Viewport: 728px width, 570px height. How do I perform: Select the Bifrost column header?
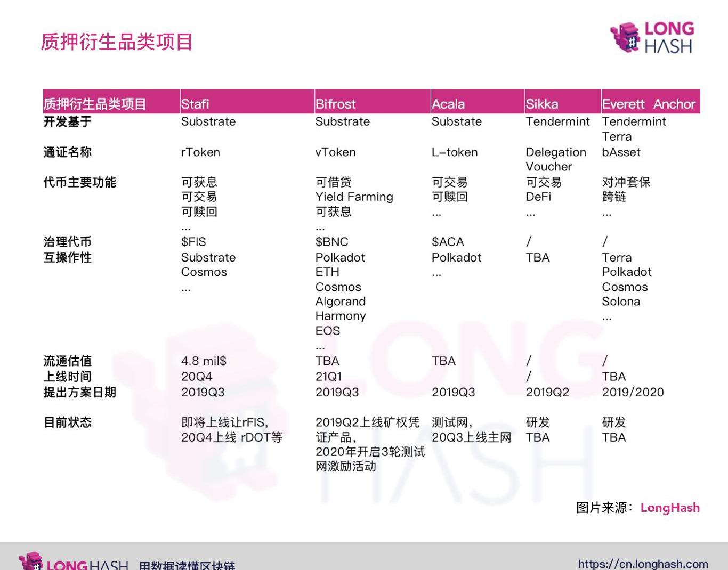[x=335, y=104]
